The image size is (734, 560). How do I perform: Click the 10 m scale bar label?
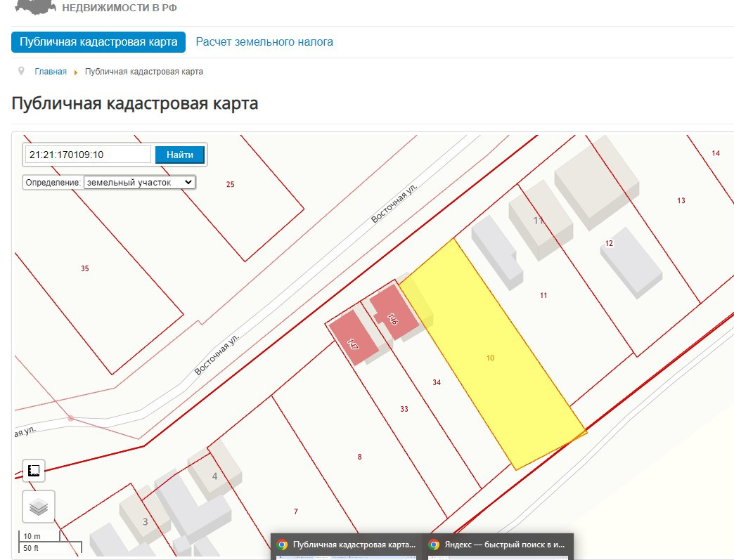click(x=32, y=536)
